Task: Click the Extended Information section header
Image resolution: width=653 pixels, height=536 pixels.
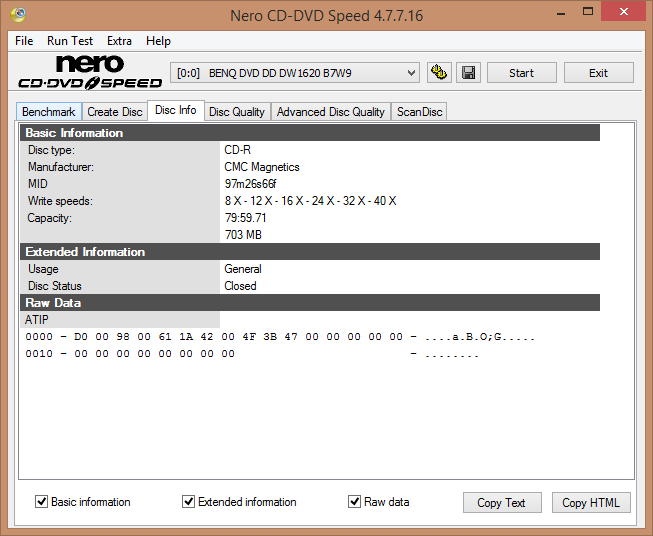Action: click(x=310, y=252)
